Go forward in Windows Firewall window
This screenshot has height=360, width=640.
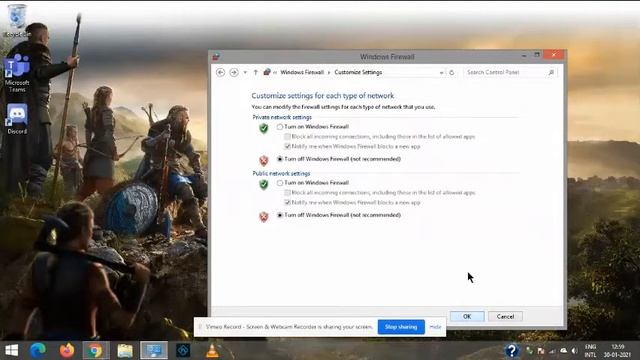[x=234, y=72]
